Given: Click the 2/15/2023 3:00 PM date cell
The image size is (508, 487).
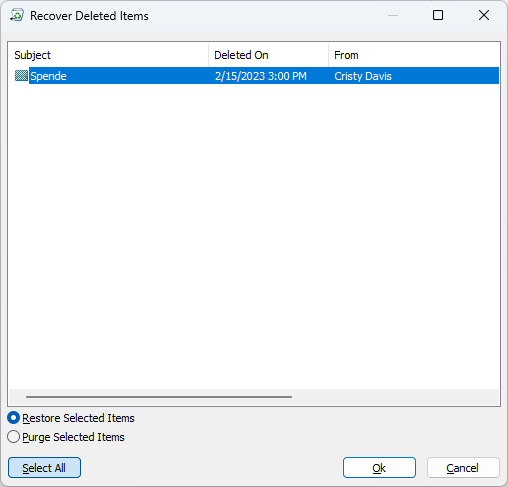Looking at the screenshot, I should pos(261,76).
